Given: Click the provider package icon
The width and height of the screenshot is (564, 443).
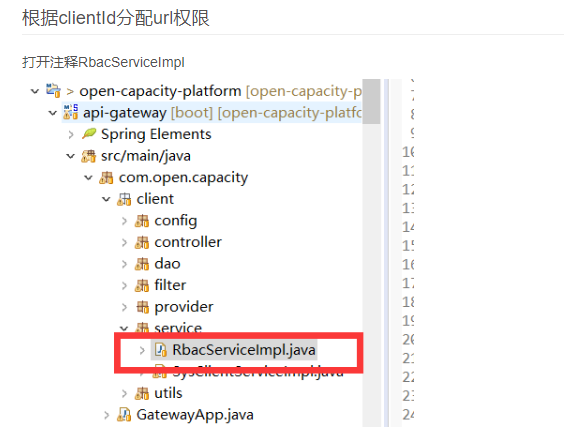Looking at the screenshot, I should pos(142,307).
